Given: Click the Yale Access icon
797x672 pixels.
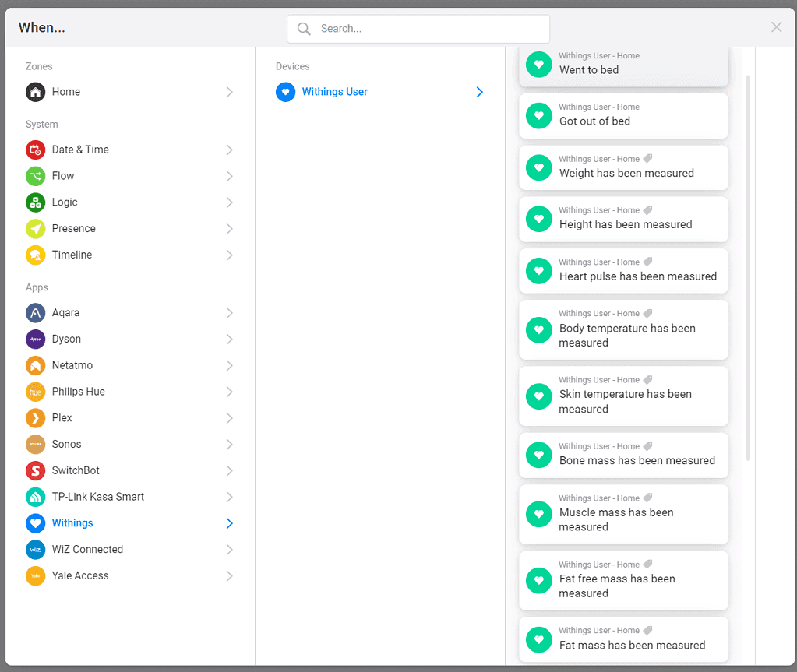Looking at the screenshot, I should pyautogui.click(x=35, y=576).
